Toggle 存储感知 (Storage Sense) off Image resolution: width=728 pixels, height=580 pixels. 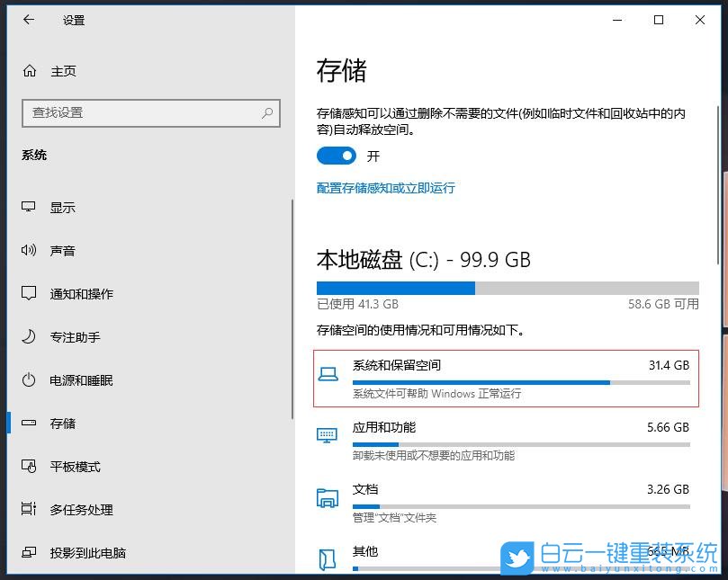[337, 156]
